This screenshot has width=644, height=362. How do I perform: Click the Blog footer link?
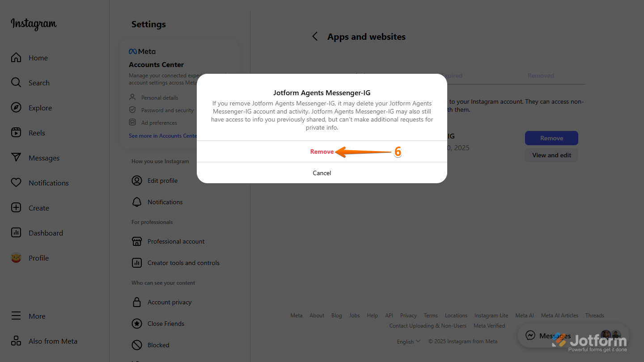pos(337,316)
